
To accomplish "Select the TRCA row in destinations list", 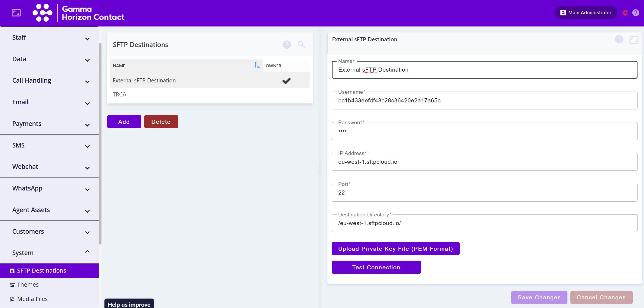I will [x=120, y=95].
